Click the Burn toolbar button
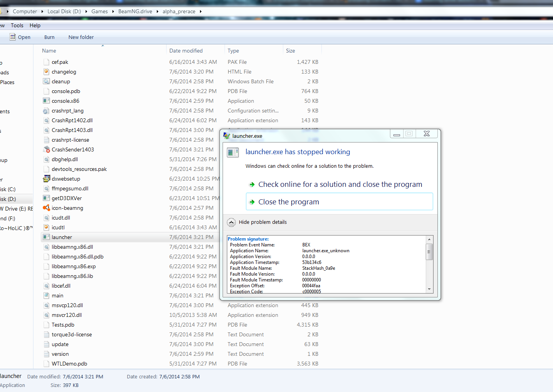The height and width of the screenshot is (392, 553). [x=49, y=37]
